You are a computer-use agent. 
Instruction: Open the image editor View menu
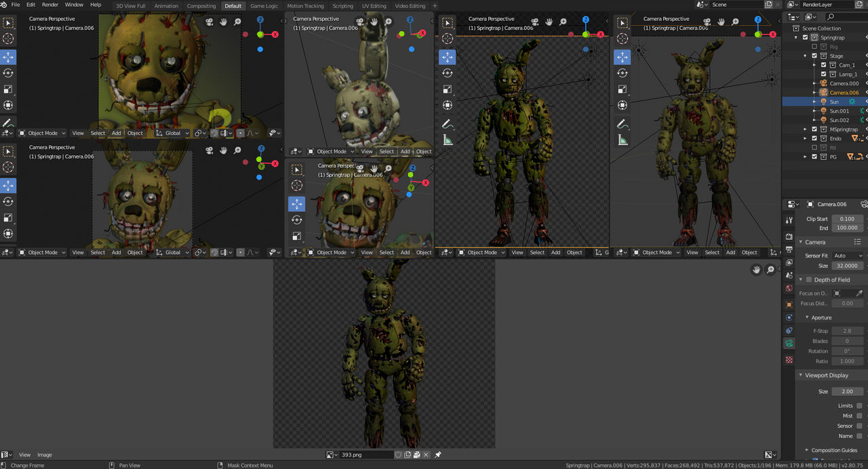tap(24, 455)
